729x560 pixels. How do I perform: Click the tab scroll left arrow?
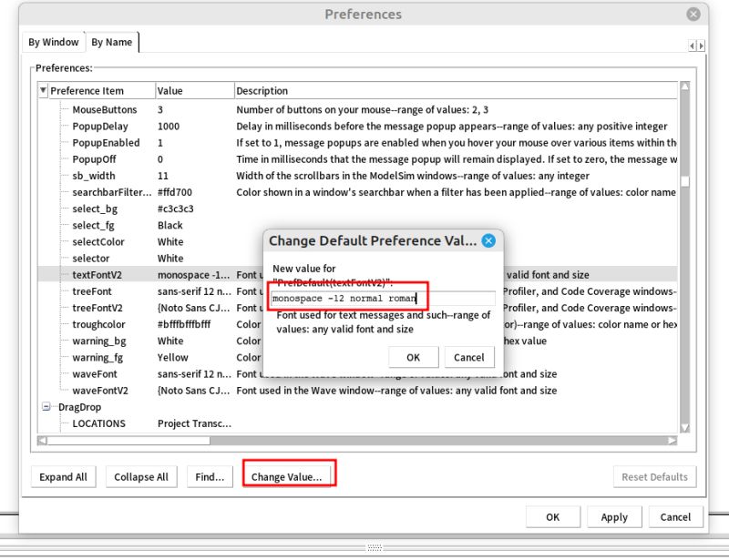tap(692, 46)
